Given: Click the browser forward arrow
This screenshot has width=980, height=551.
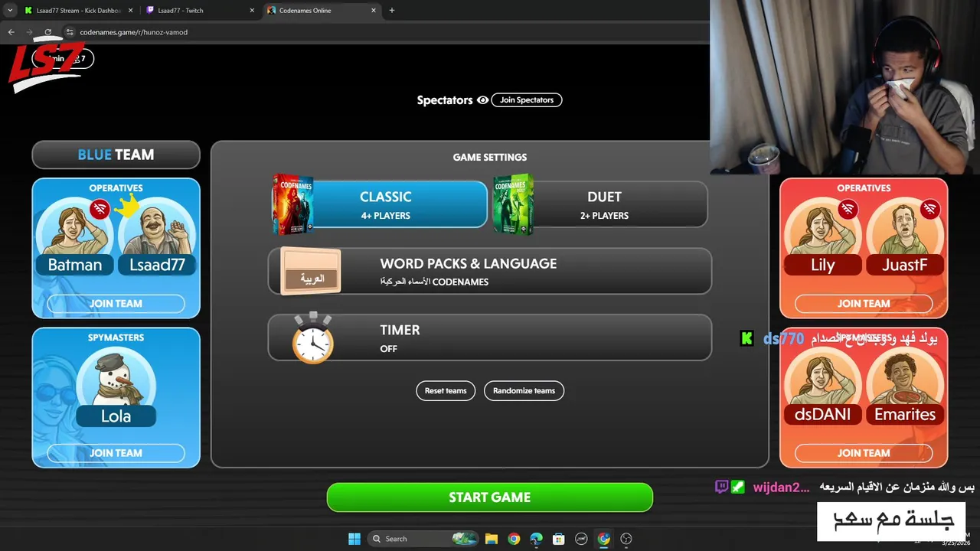Looking at the screenshot, I should pos(29,32).
